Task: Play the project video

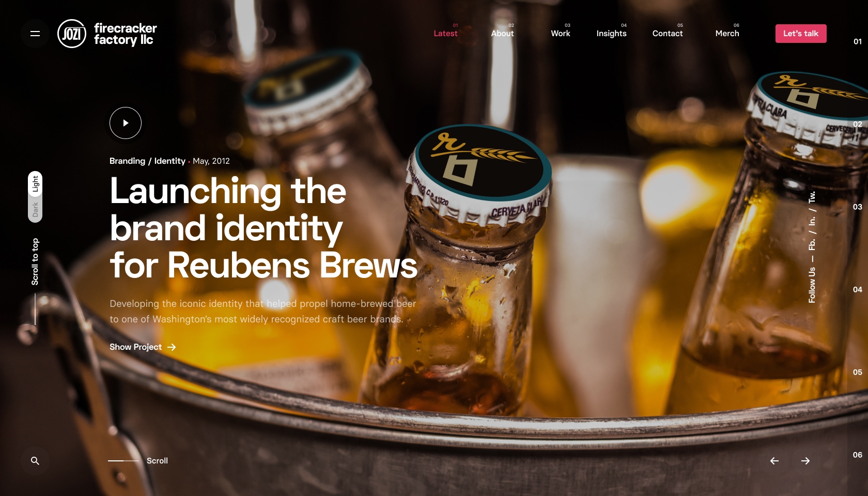Action: [126, 123]
